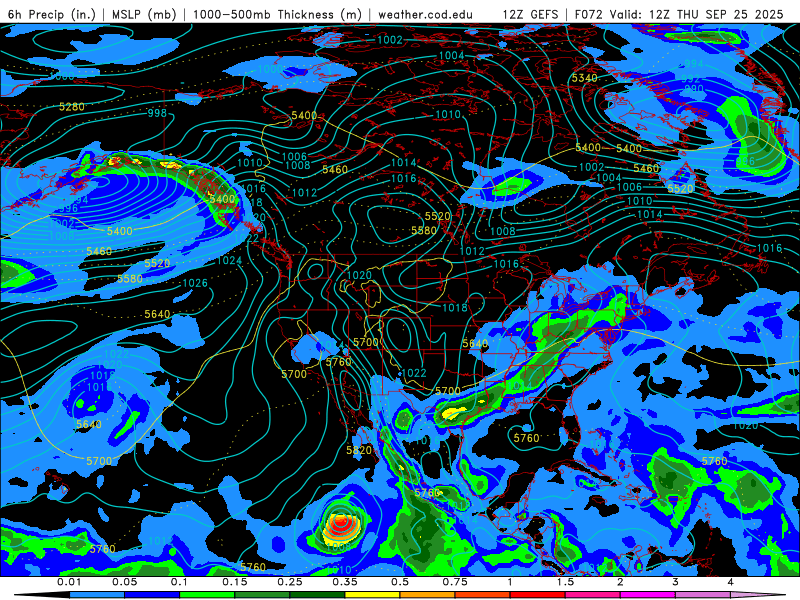Click the darkest green 0.25 legend swatch
This screenshot has height=600, width=800.
317,595
